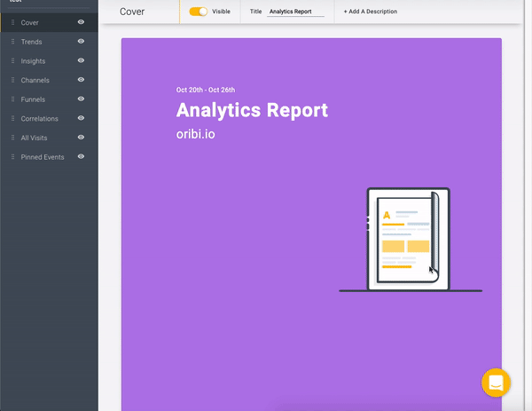Image resolution: width=532 pixels, height=411 pixels.
Task: Select the Funnels section
Action: pos(49,99)
